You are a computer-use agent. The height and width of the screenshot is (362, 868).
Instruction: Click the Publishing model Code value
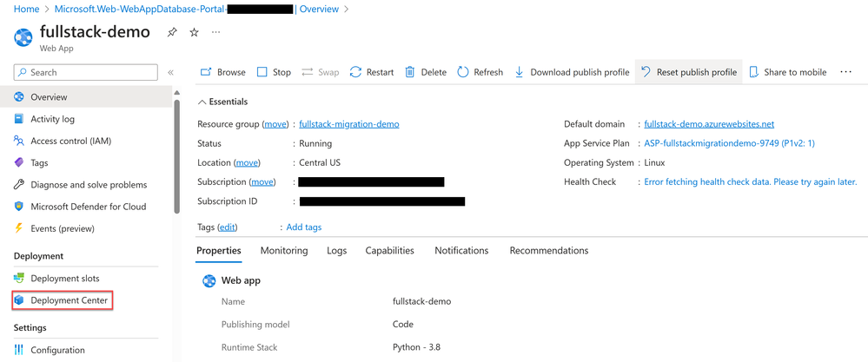(402, 325)
